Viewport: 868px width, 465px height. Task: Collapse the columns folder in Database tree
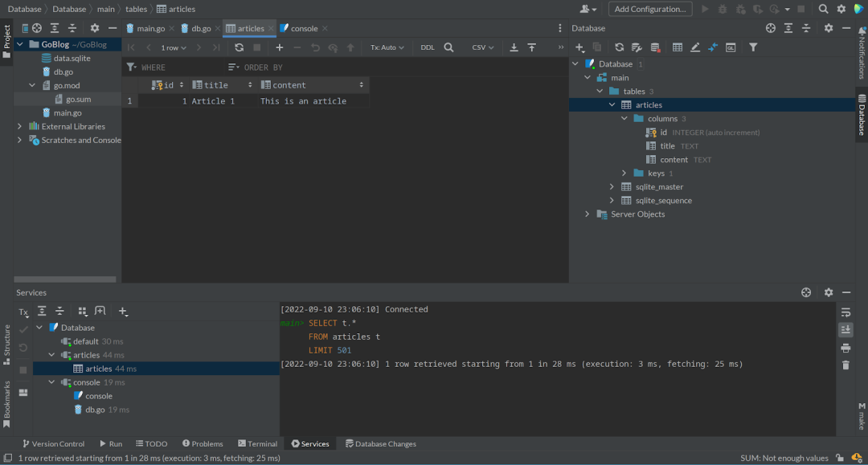pyautogui.click(x=624, y=118)
